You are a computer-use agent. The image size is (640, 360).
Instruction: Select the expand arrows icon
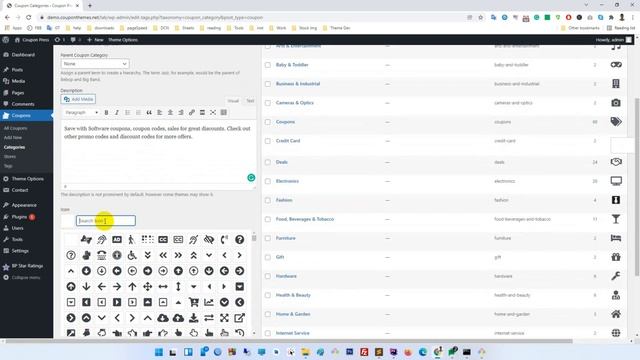(x=224, y=318)
